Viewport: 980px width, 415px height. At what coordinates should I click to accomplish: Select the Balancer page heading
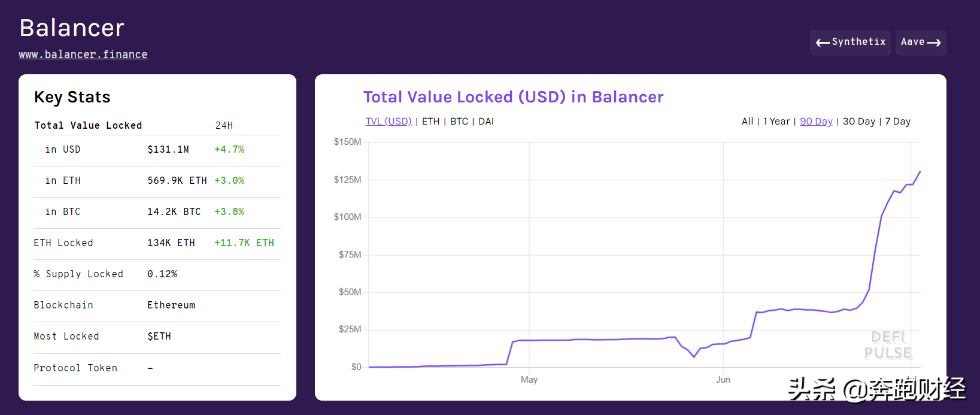(71, 28)
